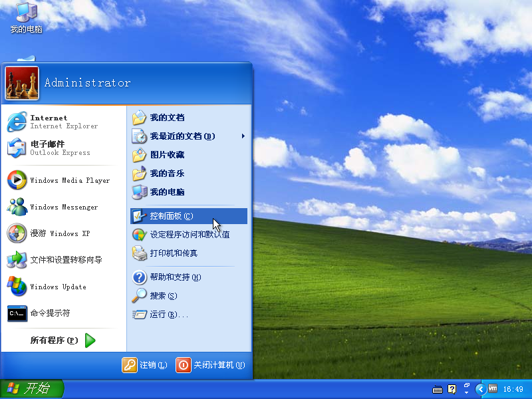Start the 命令提示符 (Command Prompt)
This screenshot has width=532, height=399.
point(50,313)
